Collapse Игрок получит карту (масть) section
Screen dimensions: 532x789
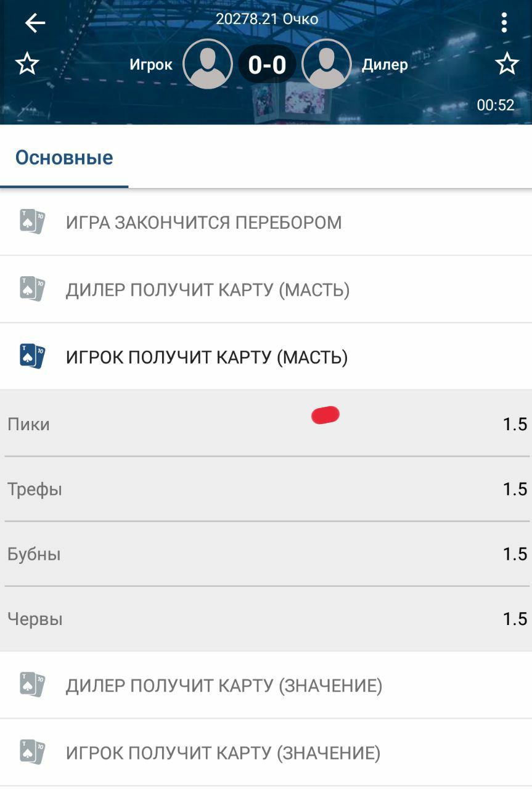(207, 357)
